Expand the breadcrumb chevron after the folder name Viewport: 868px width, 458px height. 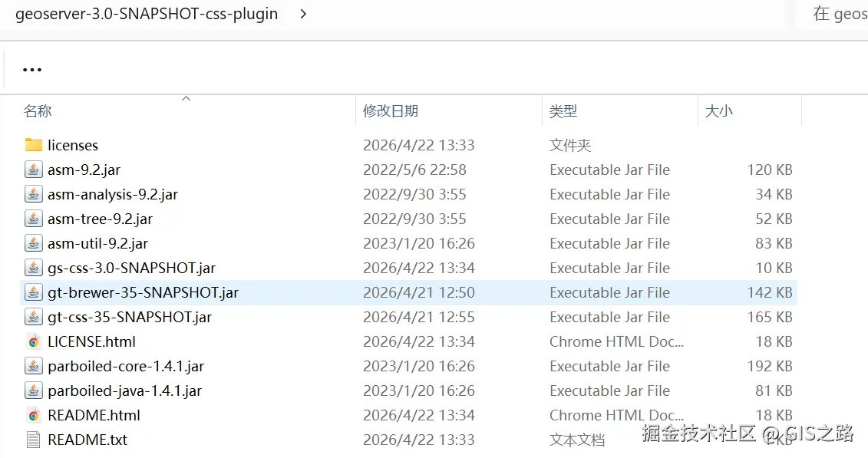click(x=302, y=14)
